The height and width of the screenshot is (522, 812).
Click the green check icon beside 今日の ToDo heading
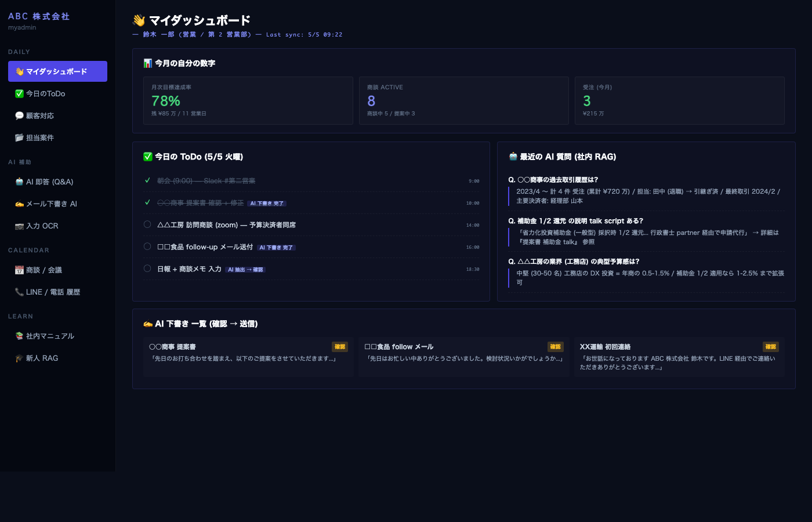[148, 157]
